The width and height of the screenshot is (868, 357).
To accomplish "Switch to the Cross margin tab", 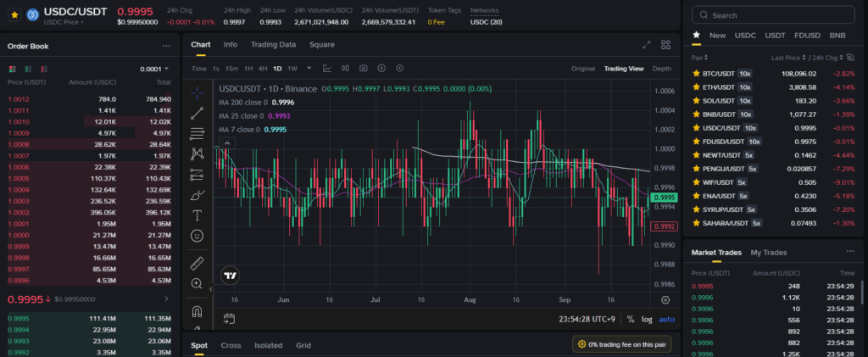I will point(231,345).
